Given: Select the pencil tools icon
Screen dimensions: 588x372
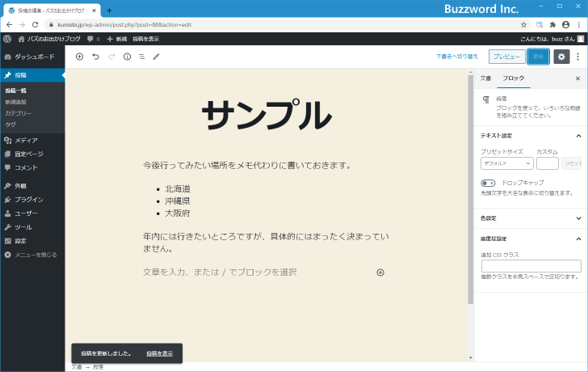Looking at the screenshot, I should point(157,57).
